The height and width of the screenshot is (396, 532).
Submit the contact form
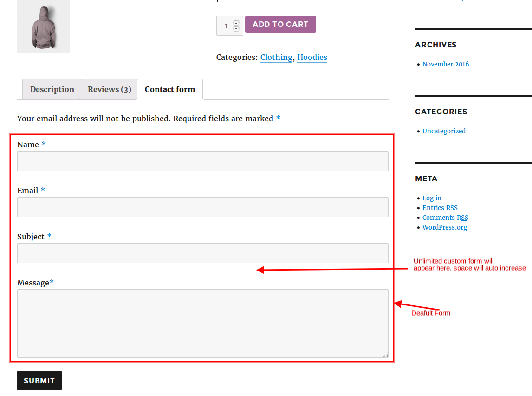coord(39,381)
